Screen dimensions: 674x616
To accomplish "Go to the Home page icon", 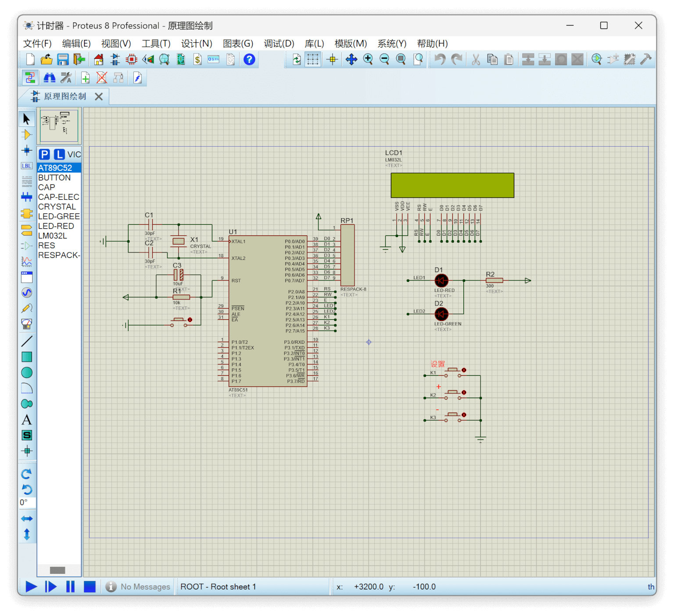I will tap(99, 59).
